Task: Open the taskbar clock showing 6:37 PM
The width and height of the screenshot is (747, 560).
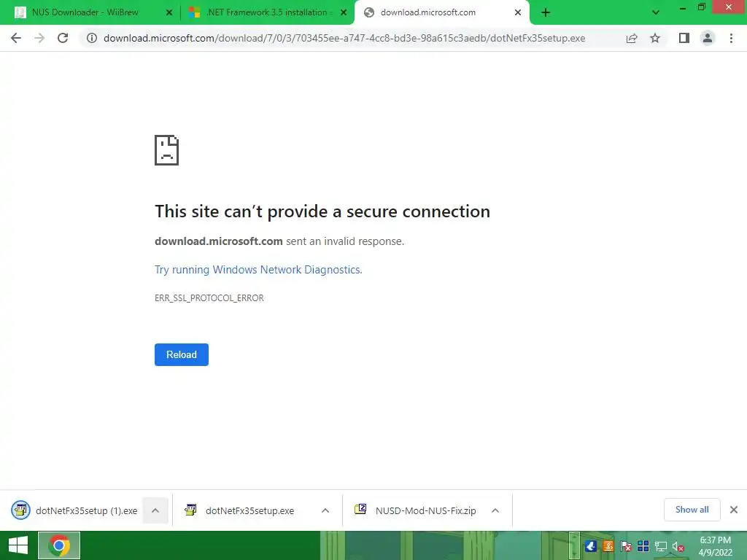Action: click(716, 546)
